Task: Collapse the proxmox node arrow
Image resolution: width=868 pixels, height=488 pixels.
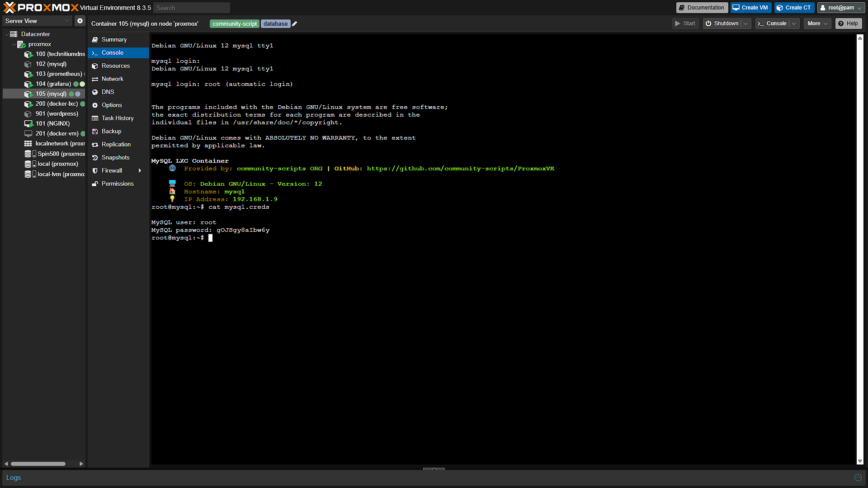Action: tap(14, 44)
